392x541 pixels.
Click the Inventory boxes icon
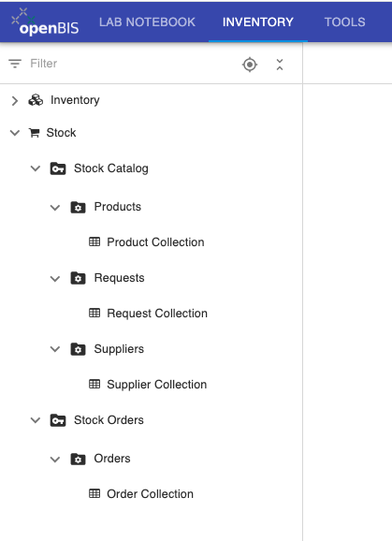36,100
